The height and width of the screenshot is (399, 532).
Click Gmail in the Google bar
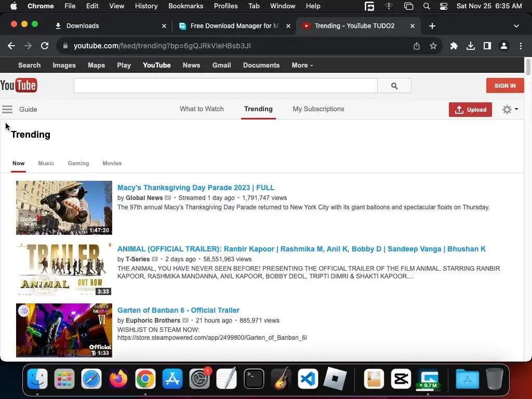(221, 65)
